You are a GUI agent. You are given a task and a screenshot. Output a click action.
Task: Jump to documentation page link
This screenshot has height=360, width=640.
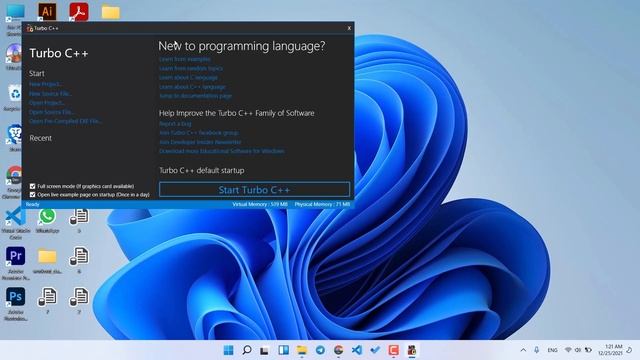tap(195, 96)
